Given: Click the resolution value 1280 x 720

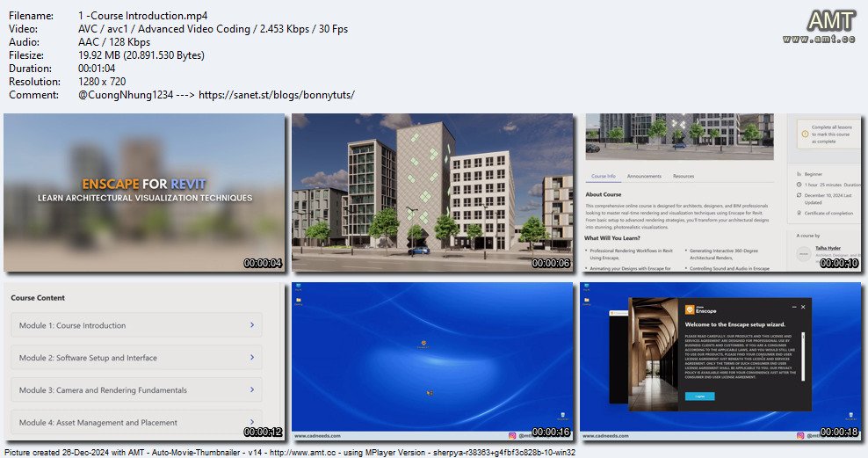Looking at the screenshot, I should 102,82.
